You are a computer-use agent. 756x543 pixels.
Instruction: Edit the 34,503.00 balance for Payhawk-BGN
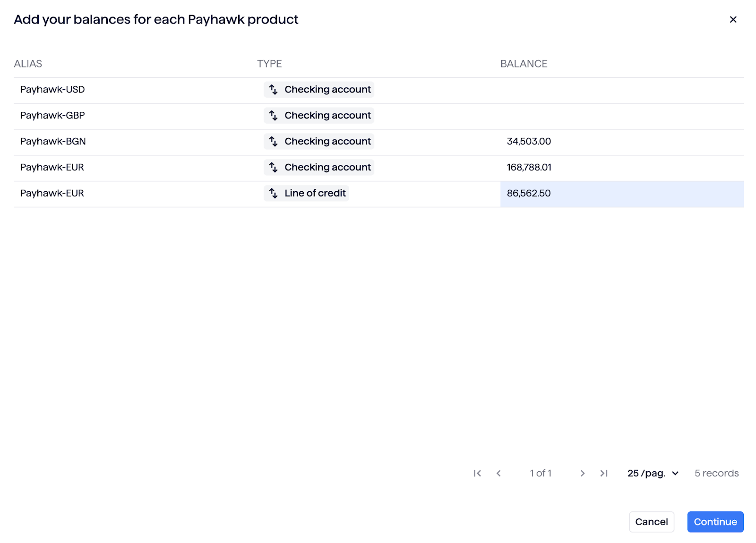pos(529,142)
